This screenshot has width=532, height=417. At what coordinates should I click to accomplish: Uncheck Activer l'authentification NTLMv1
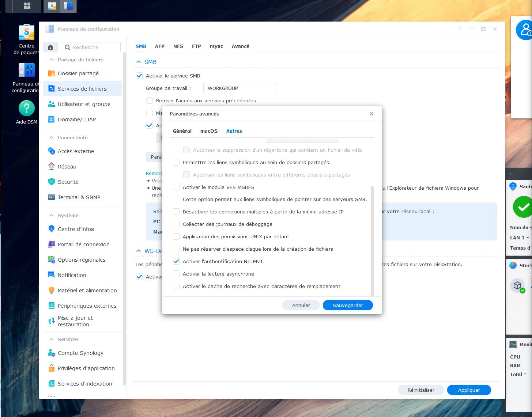pos(176,261)
